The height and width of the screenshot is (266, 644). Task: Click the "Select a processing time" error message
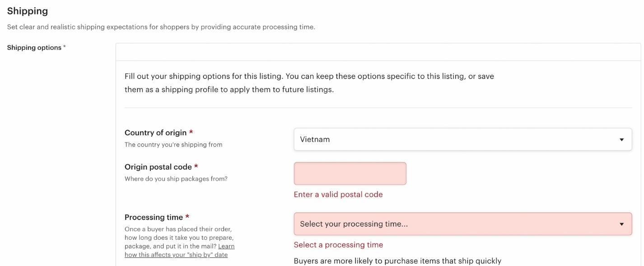click(338, 245)
